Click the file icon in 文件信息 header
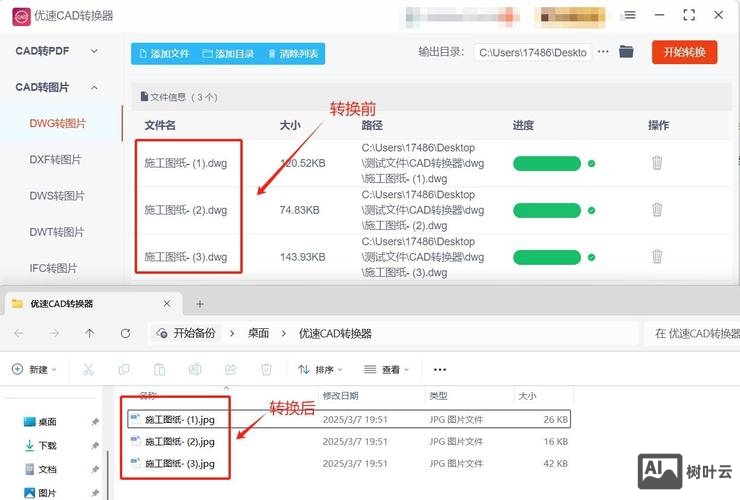The width and height of the screenshot is (740, 500). tap(144, 97)
